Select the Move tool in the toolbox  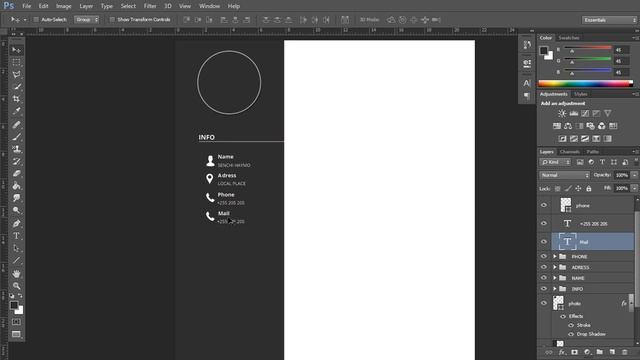(16, 50)
